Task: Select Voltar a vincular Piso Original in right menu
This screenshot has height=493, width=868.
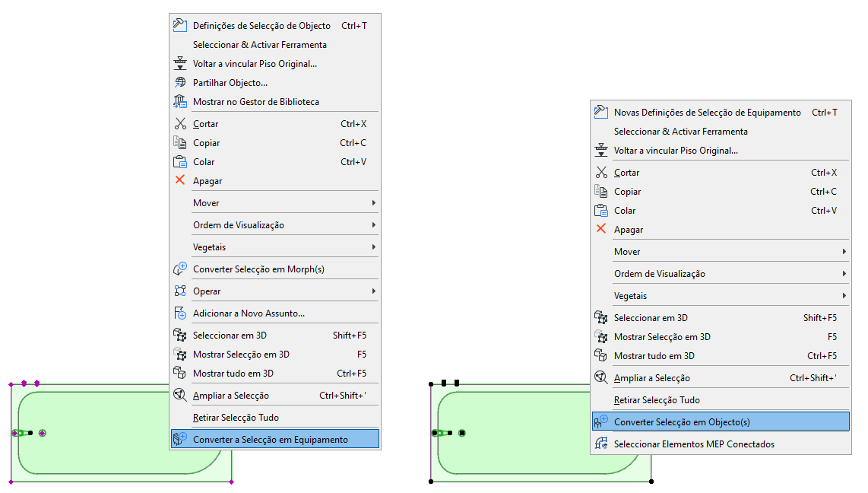Action: [721, 150]
